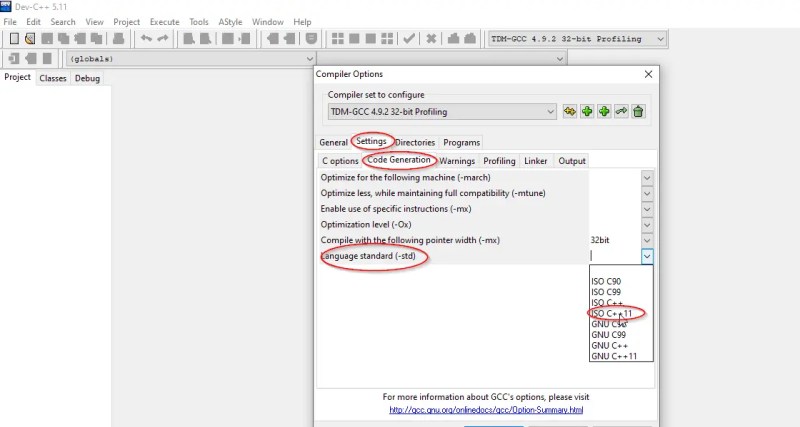Click the Language standard value input field

click(615, 256)
